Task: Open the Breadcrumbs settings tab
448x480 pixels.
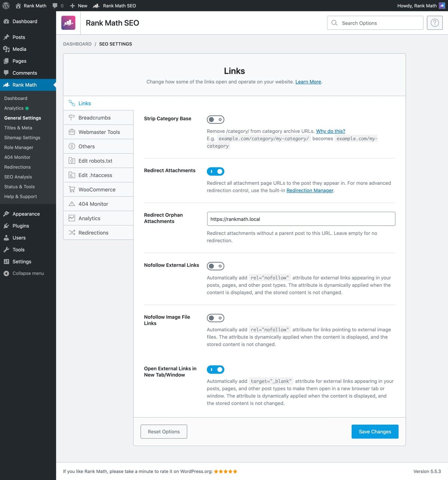Action: click(99, 118)
